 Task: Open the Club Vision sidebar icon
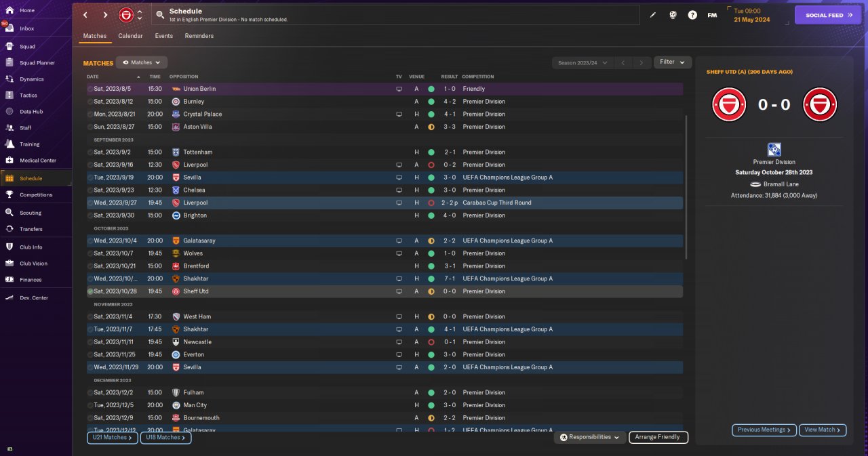[x=9, y=264]
